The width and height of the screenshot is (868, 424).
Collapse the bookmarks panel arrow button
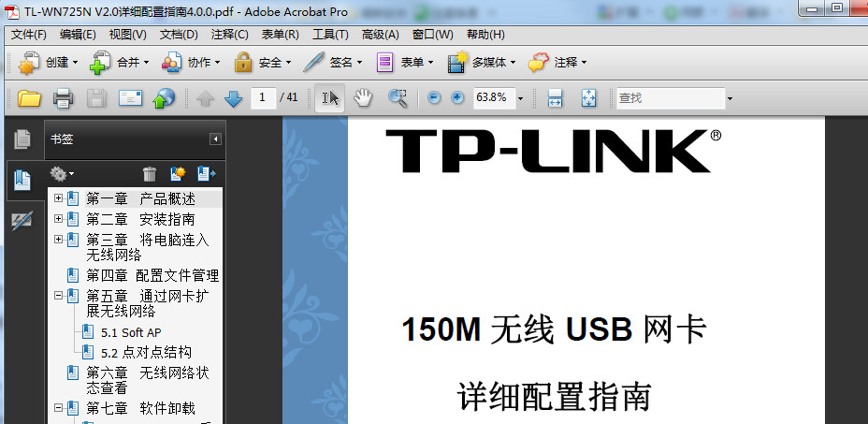point(215,139)
